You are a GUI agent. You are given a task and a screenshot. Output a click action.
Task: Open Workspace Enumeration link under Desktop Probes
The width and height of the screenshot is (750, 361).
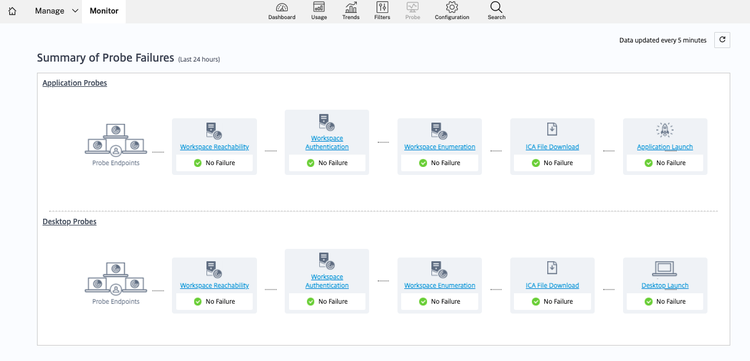click(x=440, y=285)
